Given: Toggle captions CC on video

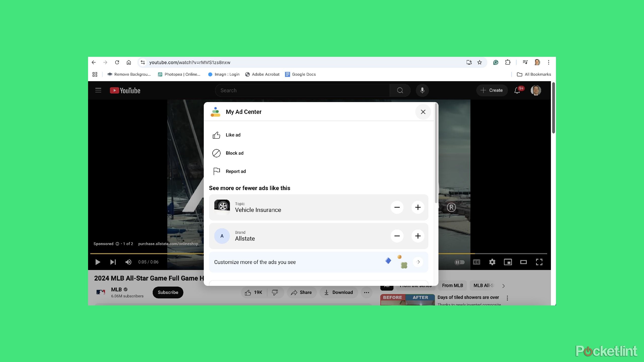Looking at the screenshot, I should pyautogui.click(x=477, y=262).
